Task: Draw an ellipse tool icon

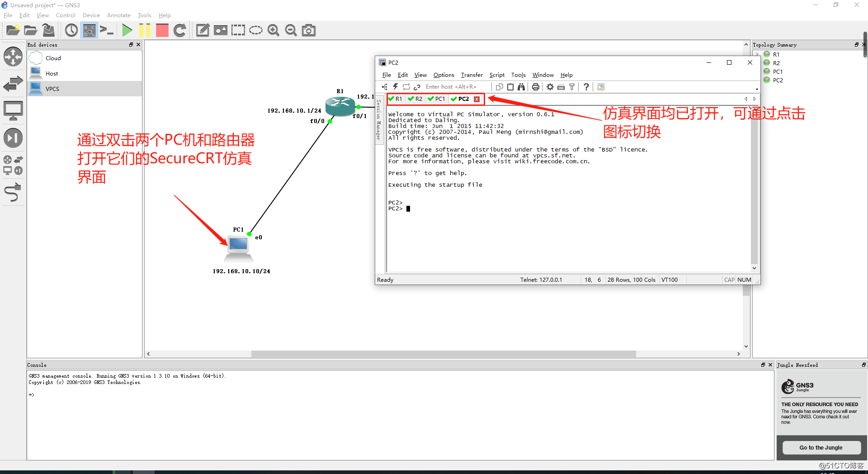Action: point(255,30)
